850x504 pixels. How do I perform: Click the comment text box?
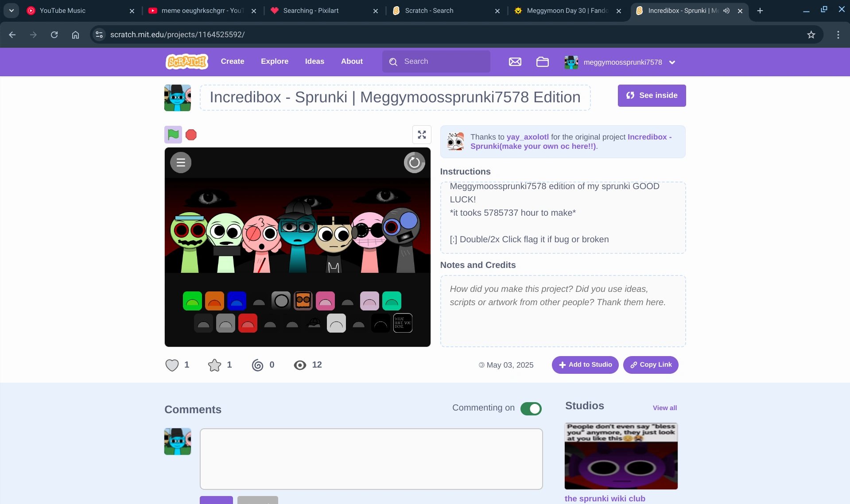coord(371,459)
